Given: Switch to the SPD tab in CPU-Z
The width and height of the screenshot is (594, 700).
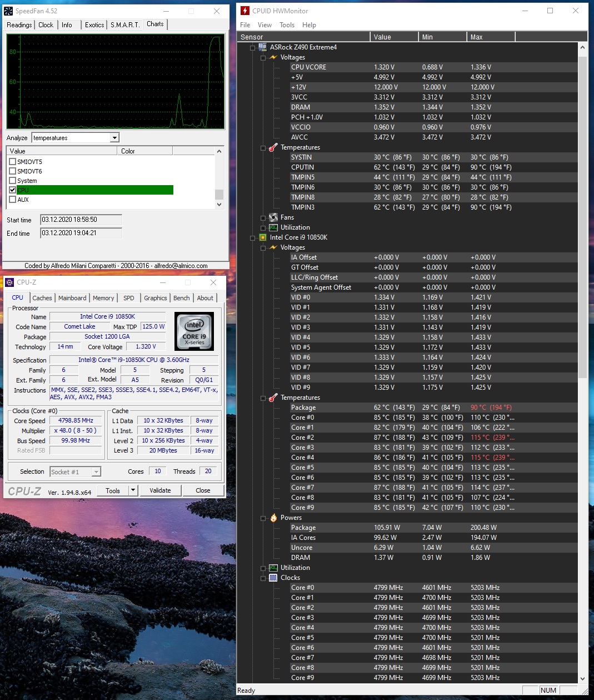Looking at the screenshot, I should pyautogui.click(x=128, y=298).
